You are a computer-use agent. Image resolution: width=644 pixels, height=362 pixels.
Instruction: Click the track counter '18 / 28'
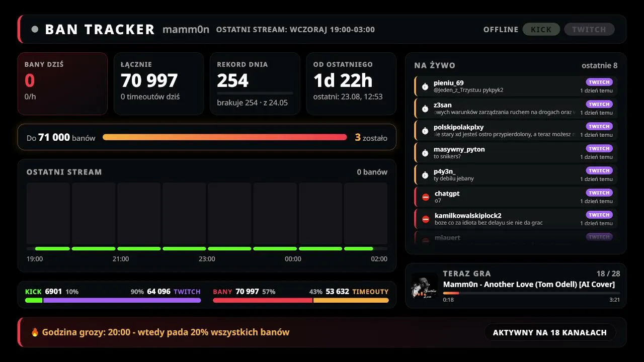coord(608,274)
